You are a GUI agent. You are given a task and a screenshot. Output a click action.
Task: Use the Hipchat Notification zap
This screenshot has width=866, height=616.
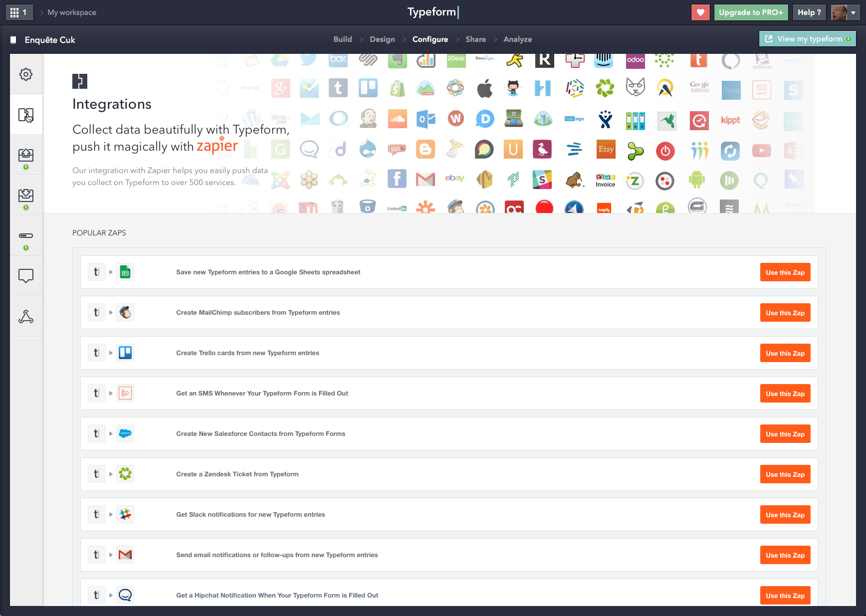tap(785, 596)
